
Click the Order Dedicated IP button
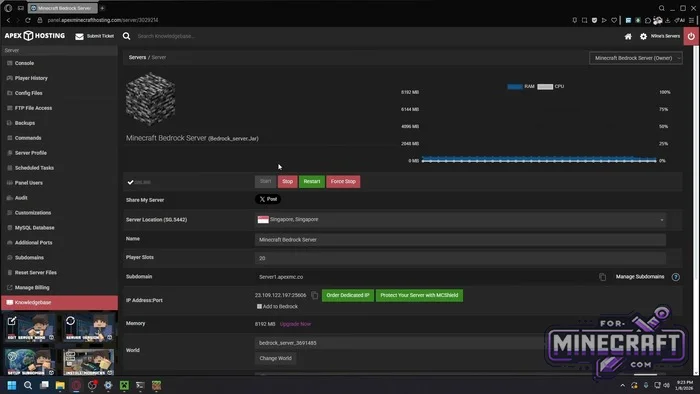click(348, 295)
